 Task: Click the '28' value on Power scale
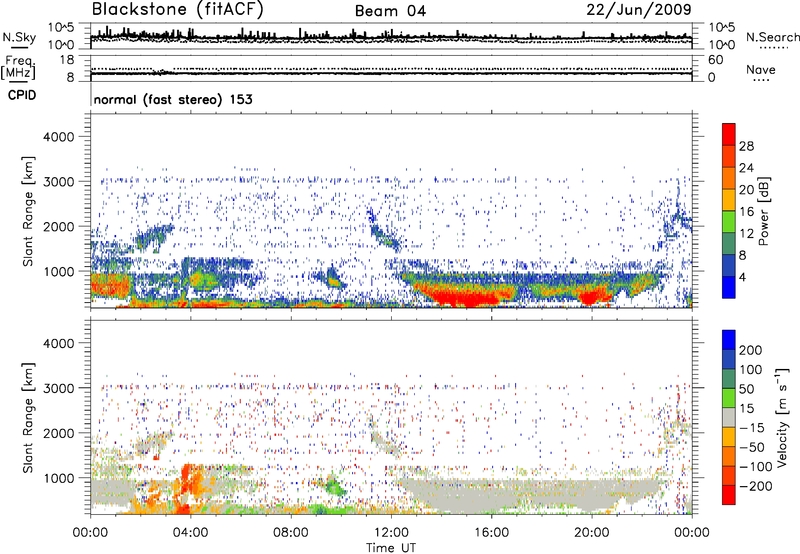point(746,146)
